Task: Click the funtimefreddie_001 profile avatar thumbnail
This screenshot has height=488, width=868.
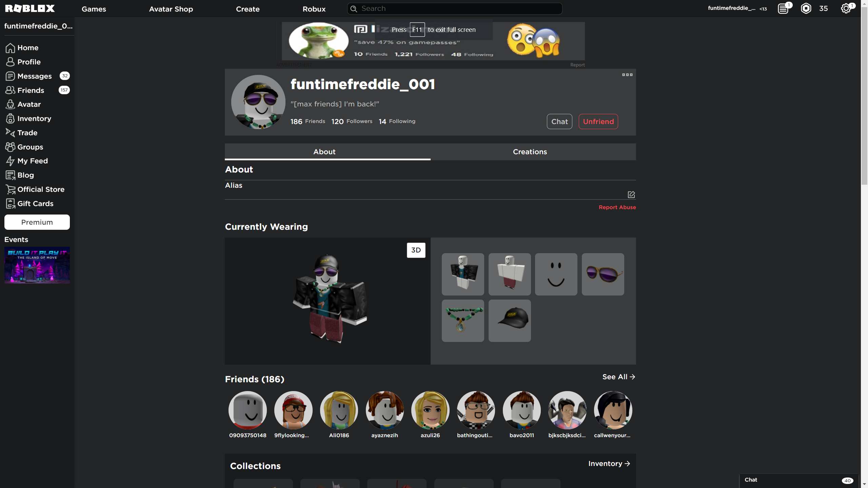Action: point(258,102)
